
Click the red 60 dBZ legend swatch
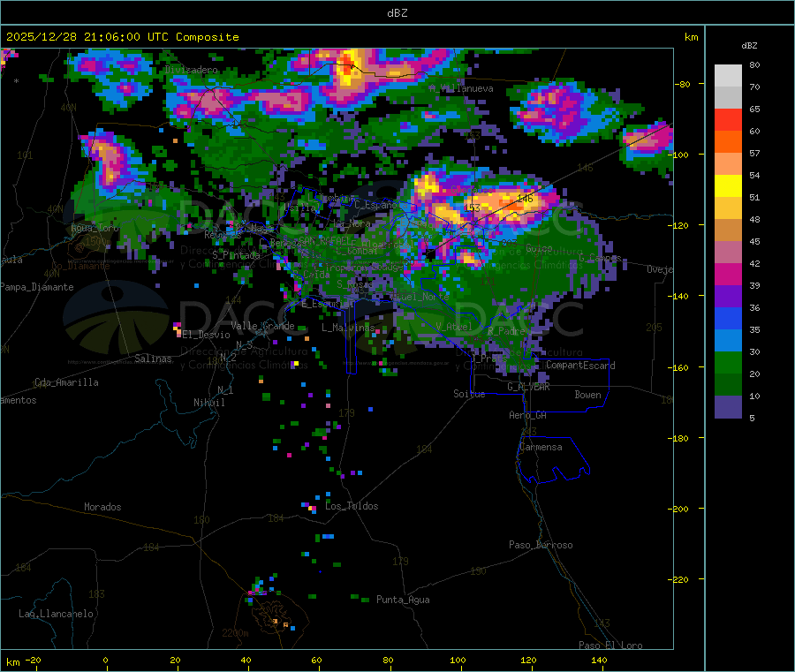click(728, 119)
